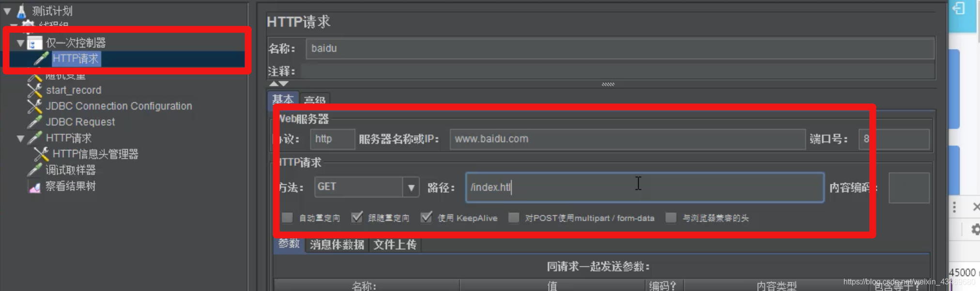Viewport: 980px width, 291px height.
Task: Click the 名称 column header in parameters table
Action: [367, 285]
